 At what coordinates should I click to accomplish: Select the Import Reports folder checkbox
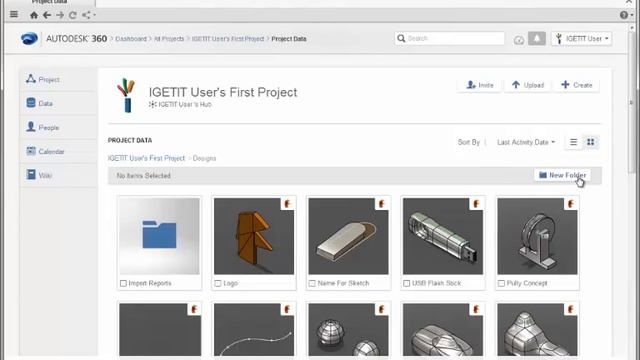point(123,283)
